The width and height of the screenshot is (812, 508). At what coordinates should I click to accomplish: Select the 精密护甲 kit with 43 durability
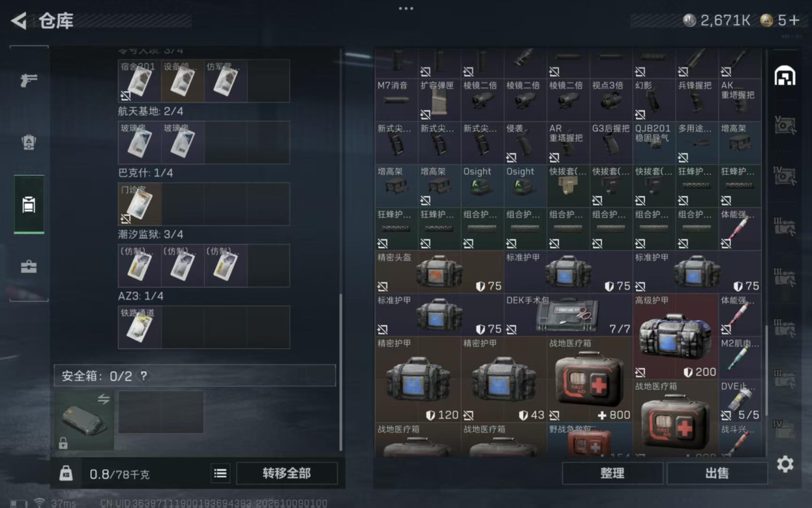coord(504,379)
